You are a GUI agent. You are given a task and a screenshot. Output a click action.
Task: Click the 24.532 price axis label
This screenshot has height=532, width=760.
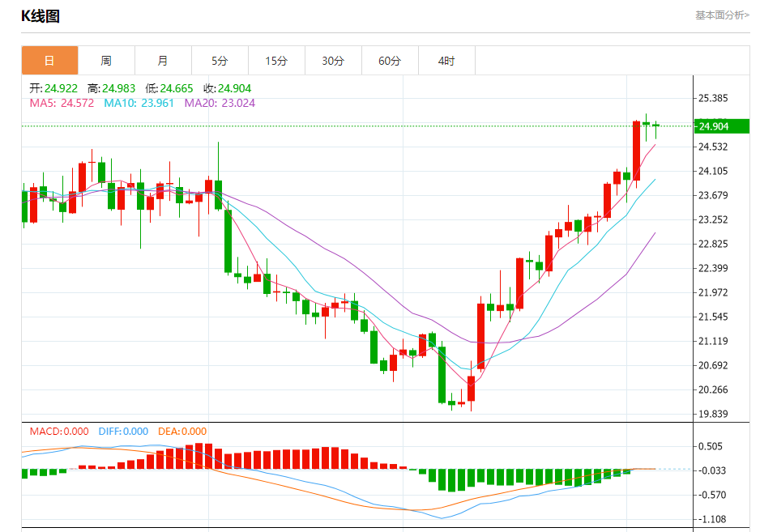pos(713,147)
